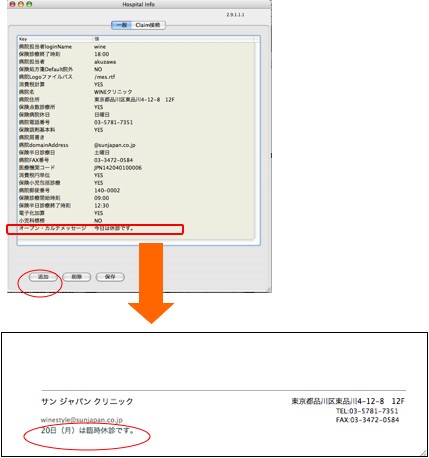429x458 pixels.
Task: Click the yellow minimize window button
Action: [21, 4]
